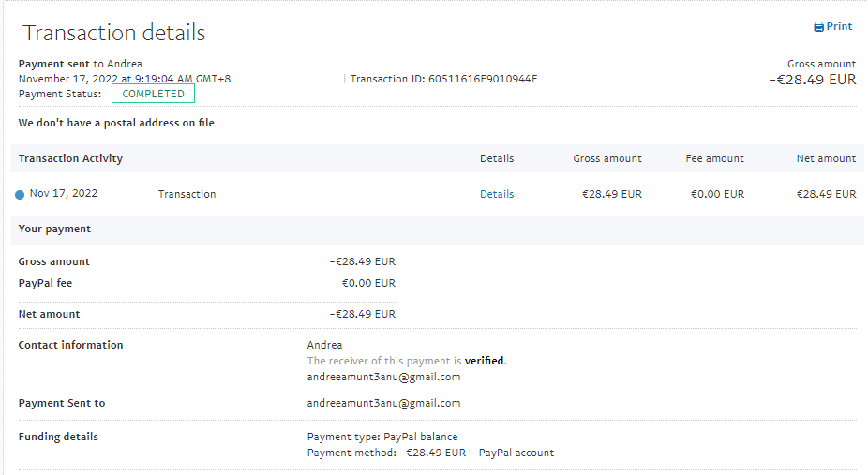Click the printer icon beside Print

pyautogui.click(x=818, y=27)
